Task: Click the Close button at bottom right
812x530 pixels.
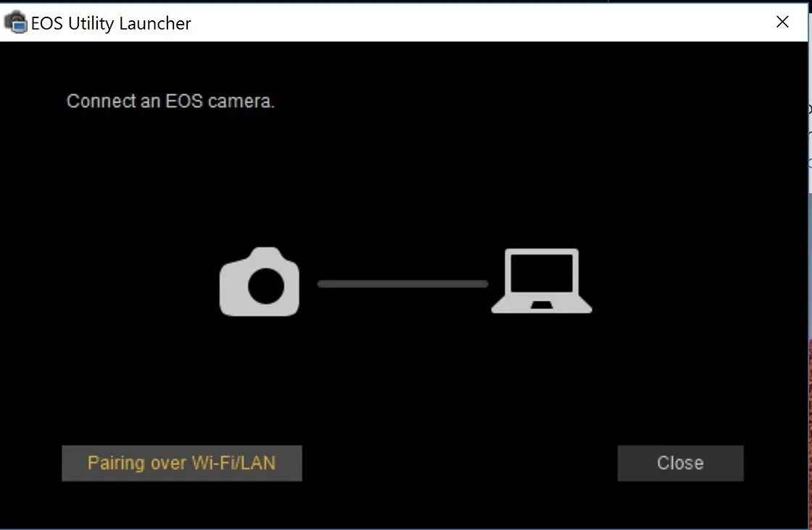Action: 681,463
